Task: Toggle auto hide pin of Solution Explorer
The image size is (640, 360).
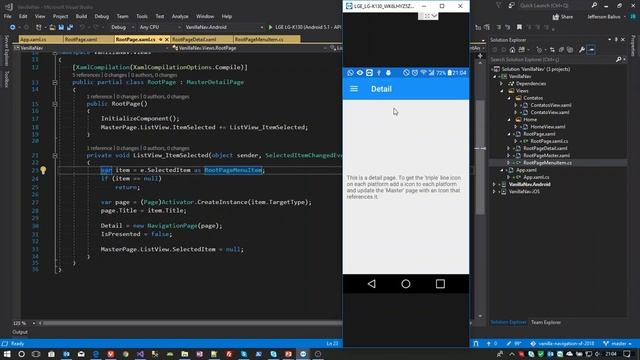Action: 616,40
